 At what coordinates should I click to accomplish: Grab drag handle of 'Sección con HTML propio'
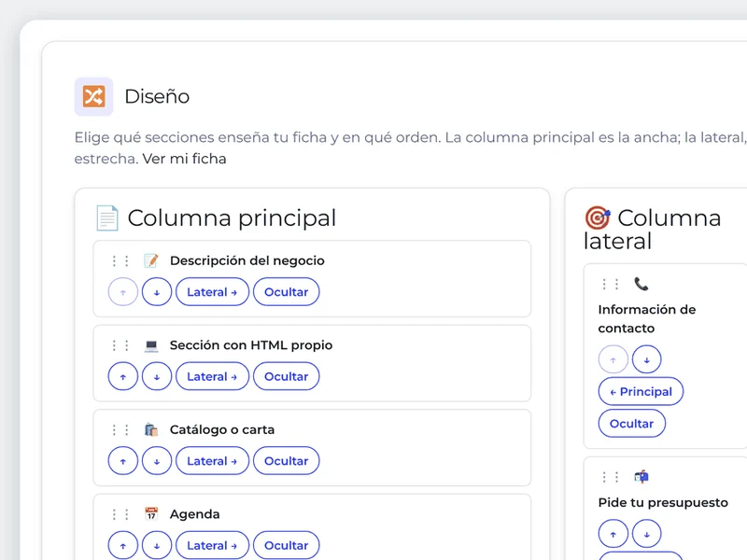pyautogui.click(x=120, y=345)
